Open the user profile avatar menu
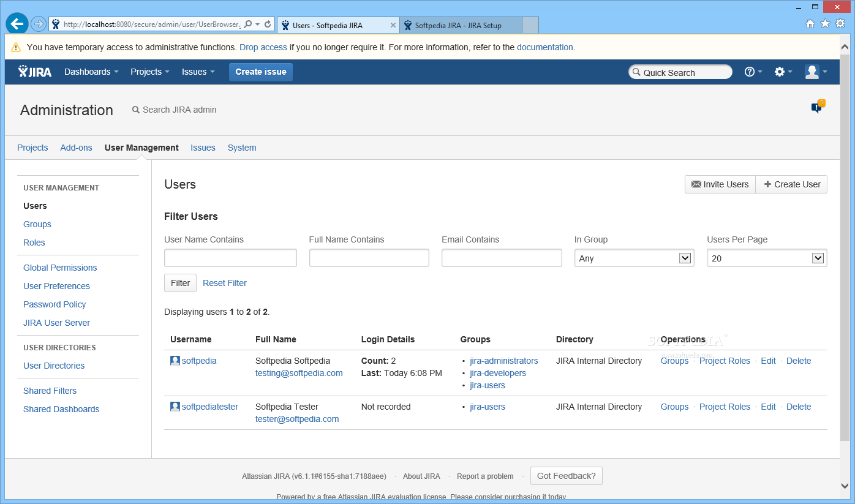The width and height of the screenshot is (855, 504). [x=816, y=72]
